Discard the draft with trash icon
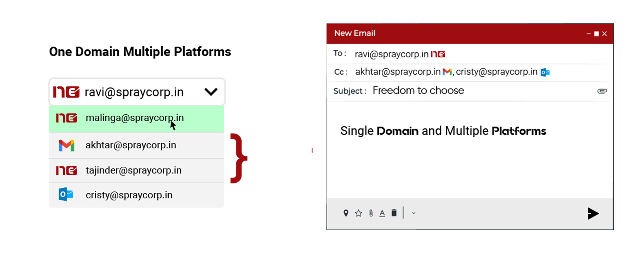 [x=394, y=213]
